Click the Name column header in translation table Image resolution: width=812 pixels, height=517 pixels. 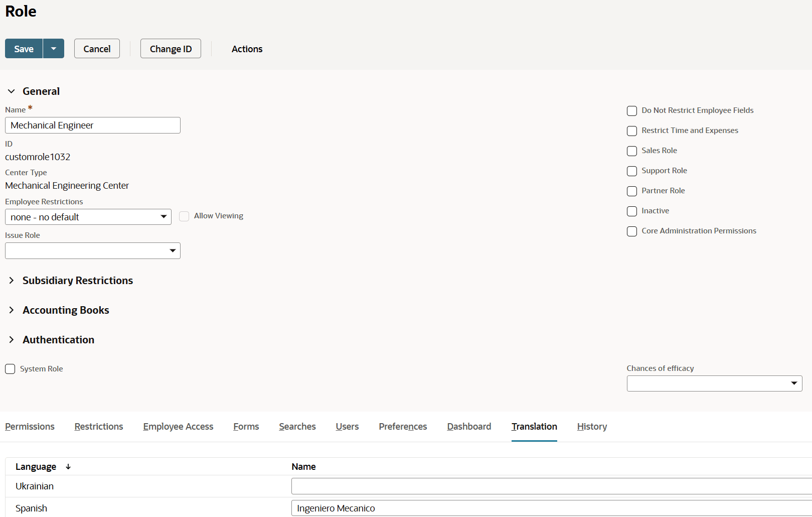click(x=303, y=466)
